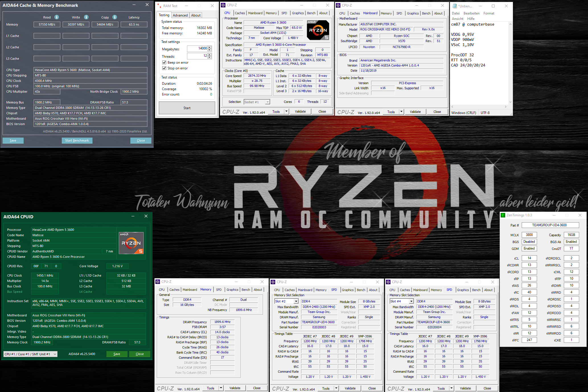Image resolution: width=588 pixels, height=392 pixels.
Task: Click the Ryzen 5 logo in AIDA64 CPUID
Action: pyautogui.click(x=131, y=243)
